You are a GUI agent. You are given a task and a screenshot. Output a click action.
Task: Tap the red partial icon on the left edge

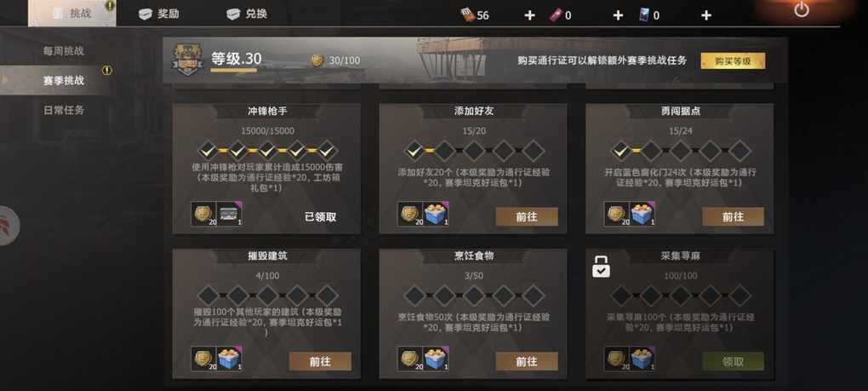click(x=8, y=226)
